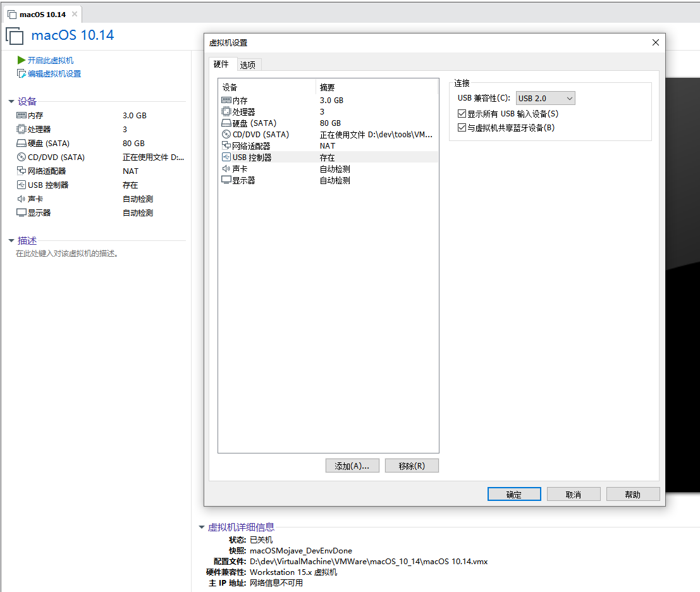The width and height of the screenshot is (700, 592).
Task: Select the macOS 10.14 window tab
Action: 43,15
